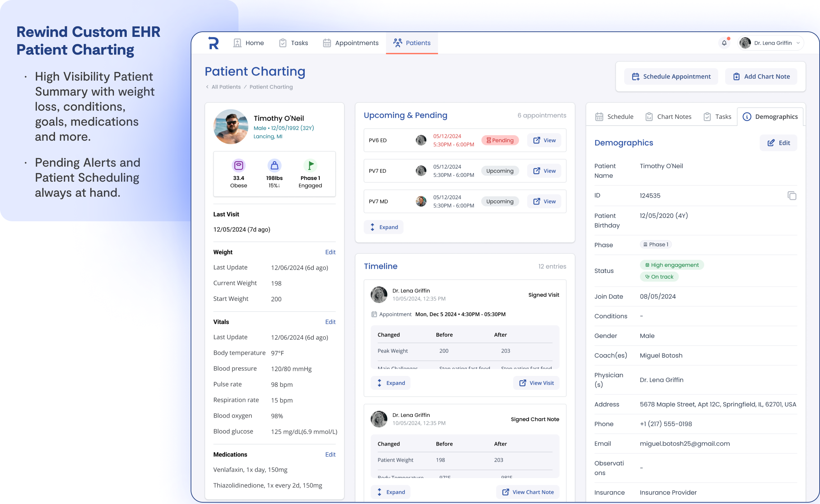Screen dimensions: 820x504
Task: Go back to All Patients breadcrumb
Action: 225,87
